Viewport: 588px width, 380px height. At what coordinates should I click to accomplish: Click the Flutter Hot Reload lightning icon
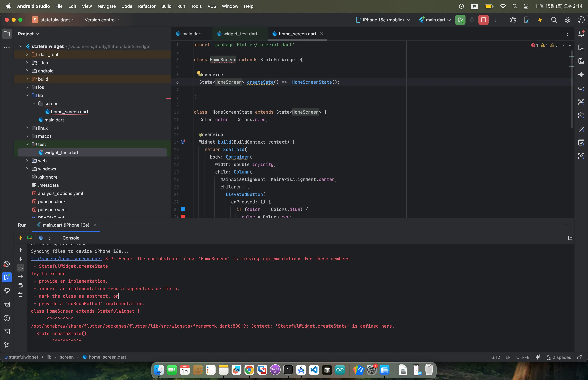tap(540, 20)
